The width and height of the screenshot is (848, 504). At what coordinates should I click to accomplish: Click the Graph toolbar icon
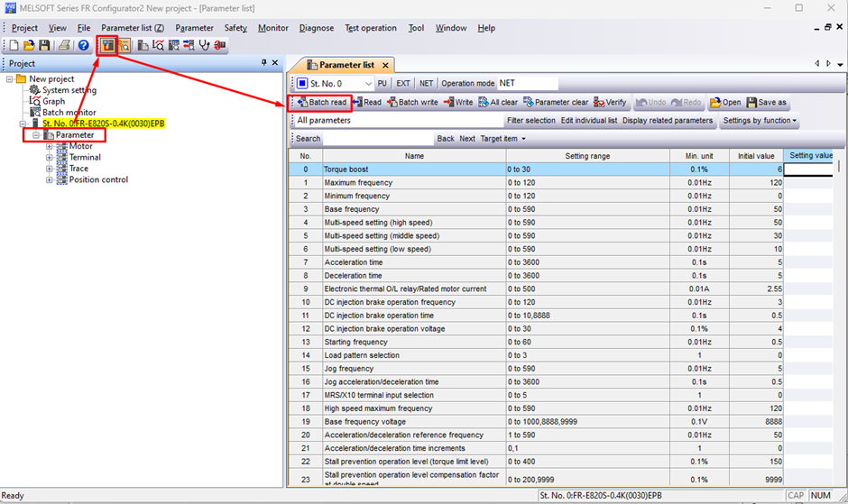tap(158, 45)
